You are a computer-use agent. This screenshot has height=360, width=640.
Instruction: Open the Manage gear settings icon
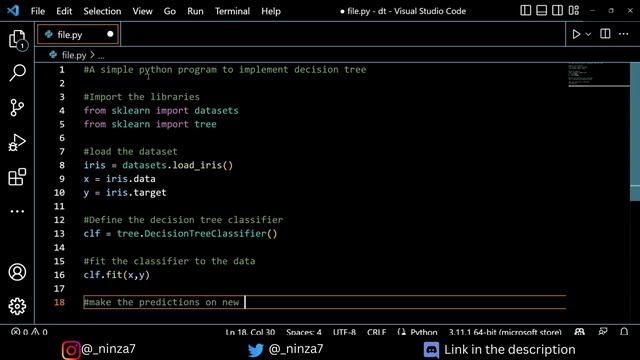(x=17, y=306)
